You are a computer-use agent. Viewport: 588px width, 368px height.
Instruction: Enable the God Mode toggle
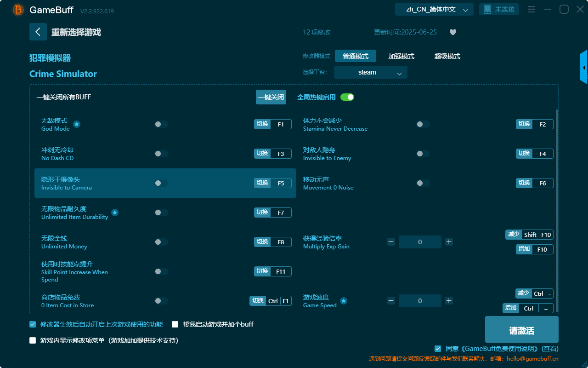[161, 124]
